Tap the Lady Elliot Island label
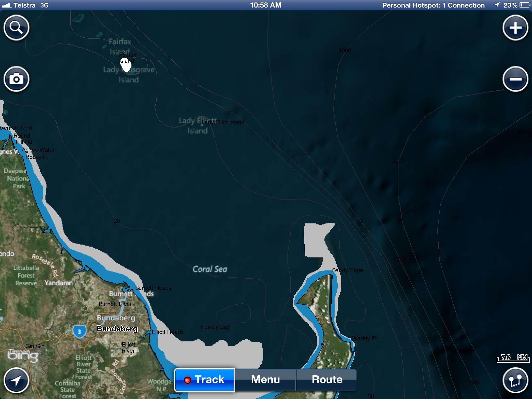The height and width of the screenshot is (399, 532). (223, 122)
